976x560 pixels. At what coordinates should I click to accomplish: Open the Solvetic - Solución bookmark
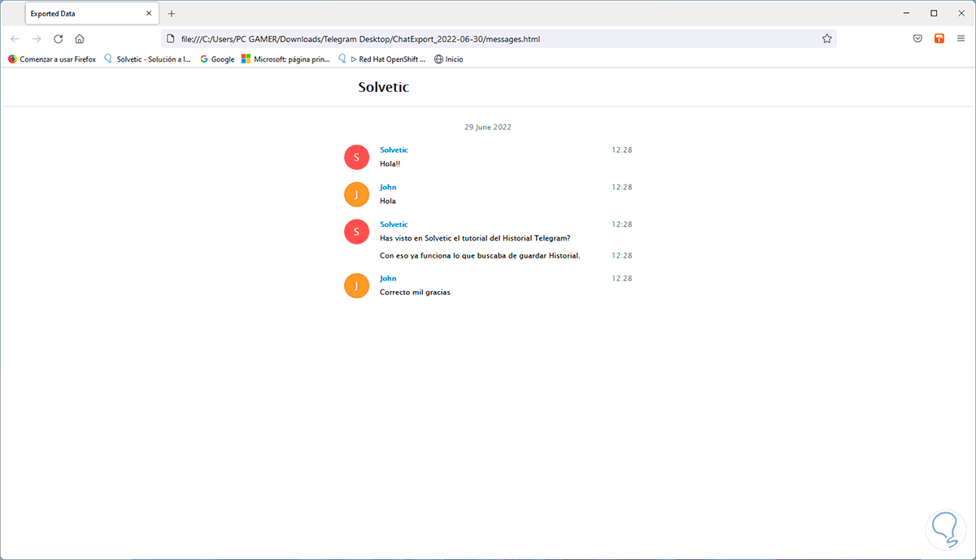[148, 59]
